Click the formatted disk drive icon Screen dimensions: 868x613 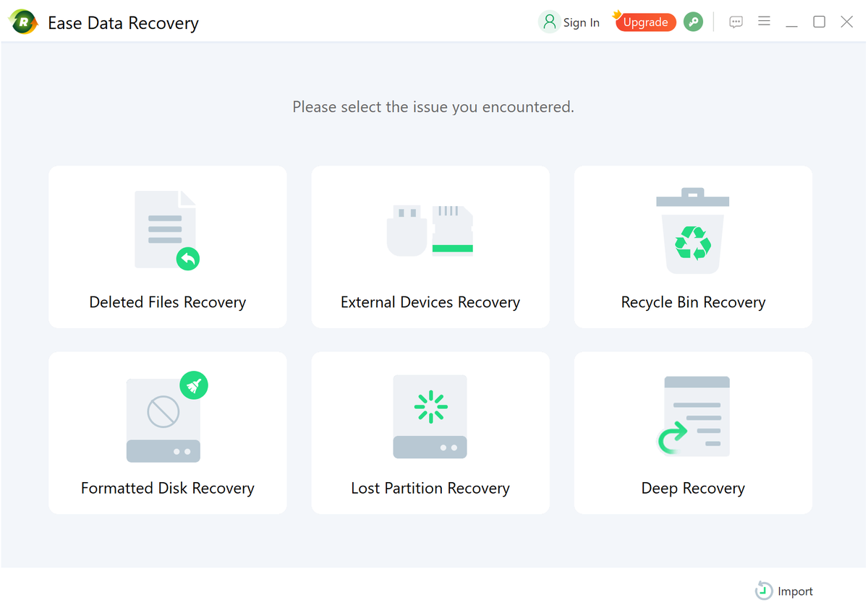[x=167, y=417]
